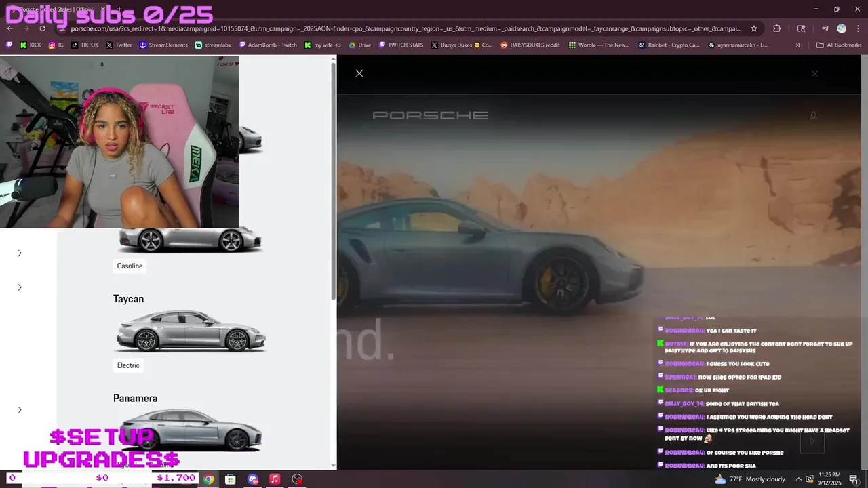Click the Gasoline tag under the 911
The height and width of the screenshot is (488, 868).
click(x=130, y=266)
